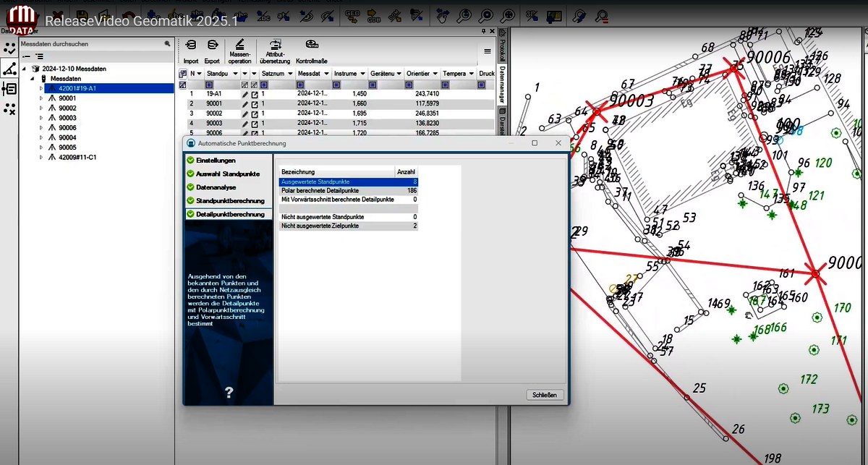Toggle filter box under Standpu column
Screen dimensions: 868x465
[x=208, y=85]
